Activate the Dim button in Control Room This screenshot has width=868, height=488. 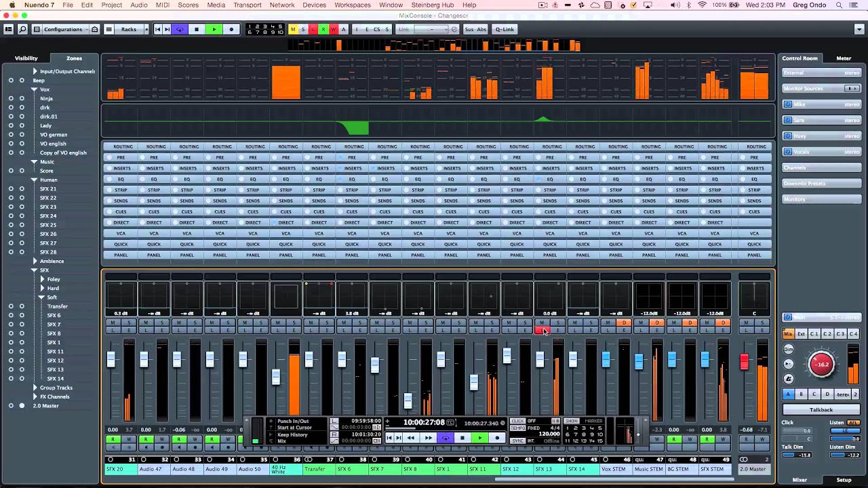(788, 349)
